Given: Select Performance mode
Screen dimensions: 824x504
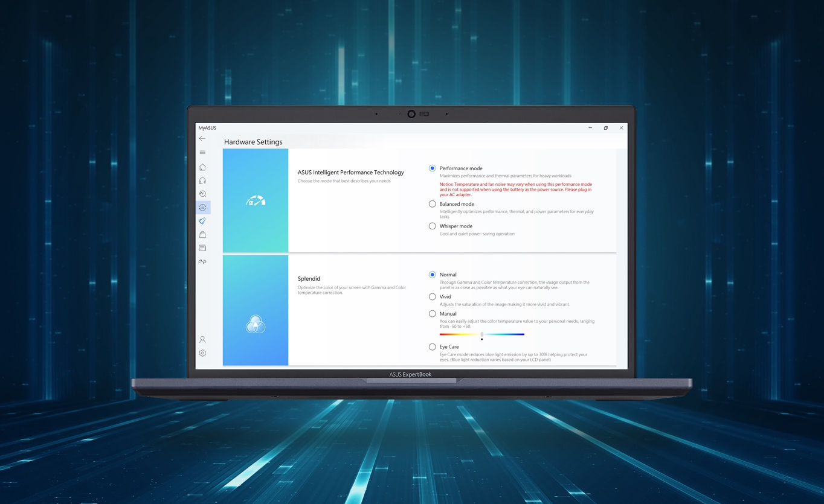Looking at the screenshot, I should [x=432, y=168].
